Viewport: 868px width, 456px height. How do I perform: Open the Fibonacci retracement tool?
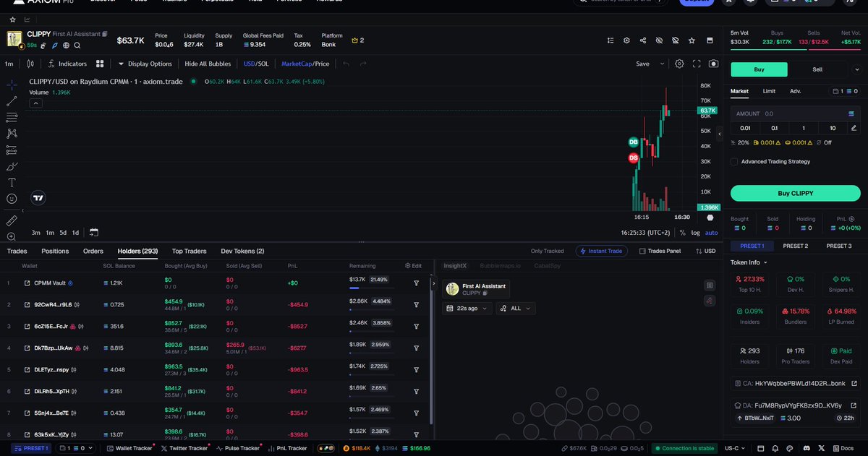[x=12, y=117]
